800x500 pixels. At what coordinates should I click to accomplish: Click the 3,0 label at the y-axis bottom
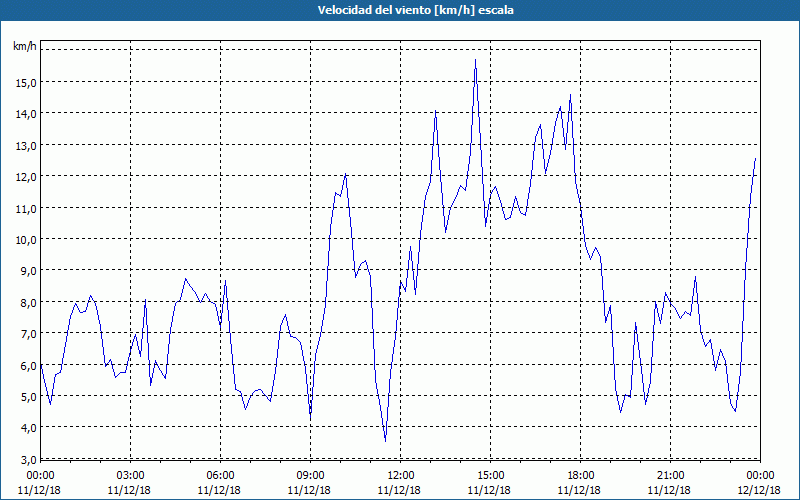point(27,459)
